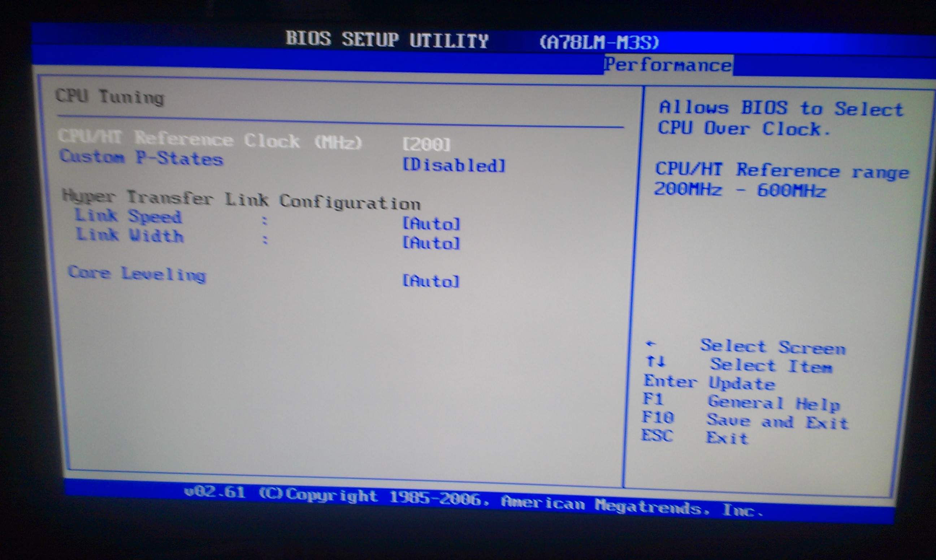936x560 pixels.
Task: Open the Custom P-States option
Action: [x=141, y=158]
